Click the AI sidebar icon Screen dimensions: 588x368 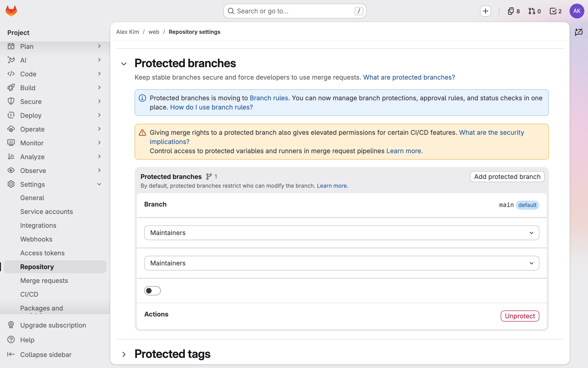[11, 60]
